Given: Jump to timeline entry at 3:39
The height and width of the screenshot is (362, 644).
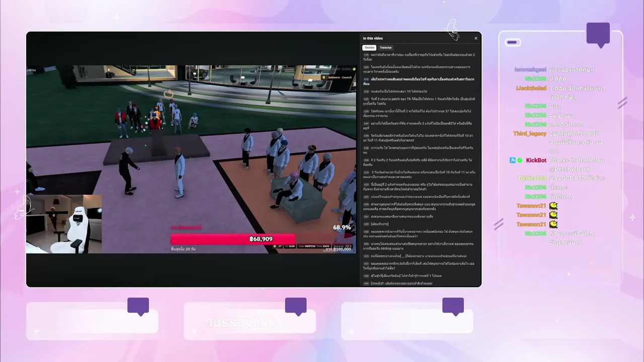Looking at the screenshot, I should [x=419, y=206].
